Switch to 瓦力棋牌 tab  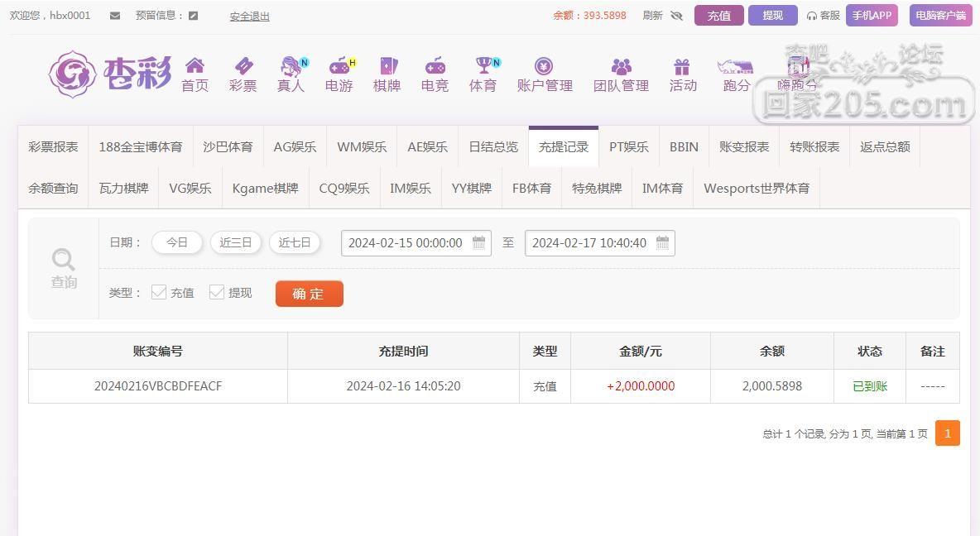point(124,188)
